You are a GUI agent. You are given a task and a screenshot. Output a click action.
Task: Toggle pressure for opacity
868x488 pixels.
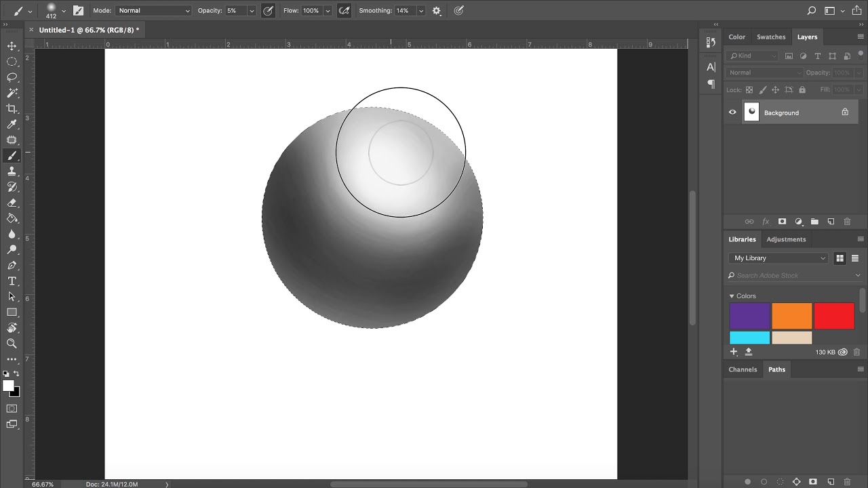269,11
